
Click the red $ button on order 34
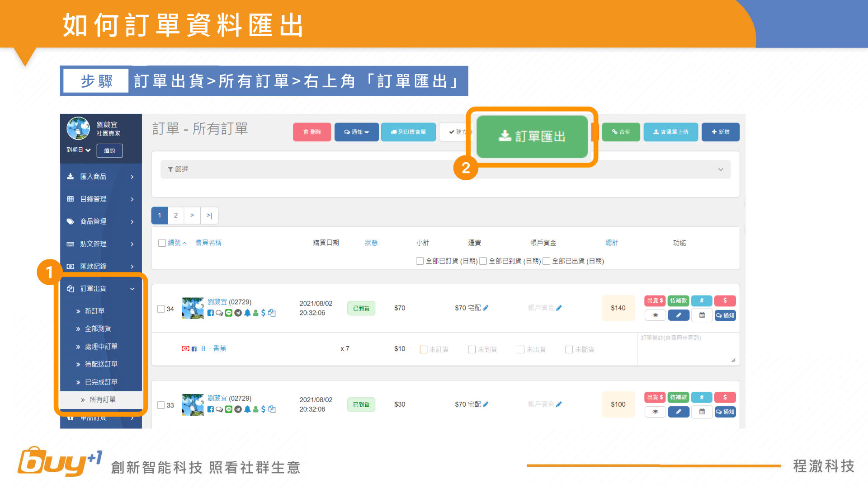point(725,300)
